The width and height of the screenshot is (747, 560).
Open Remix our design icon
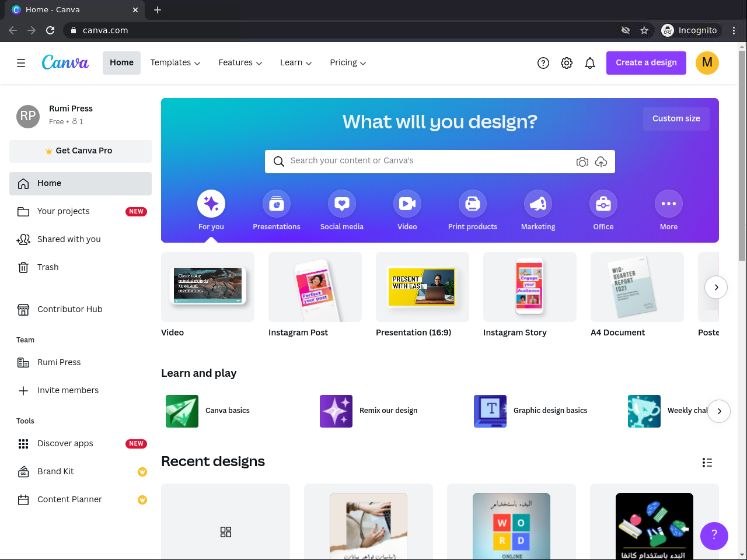[336, 411]
